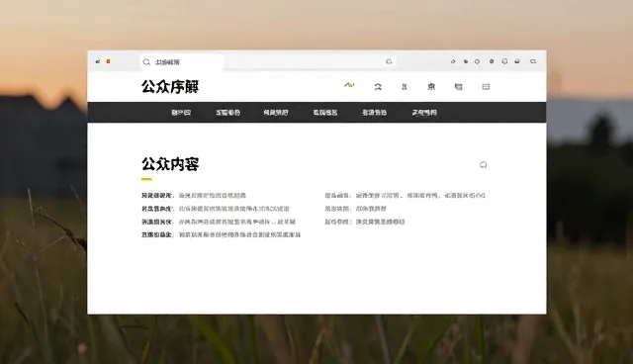The width and height of the screenshot is (633, 364).
Task: Open the site title 公众序解 logo link
Action: tap(170, 86)
